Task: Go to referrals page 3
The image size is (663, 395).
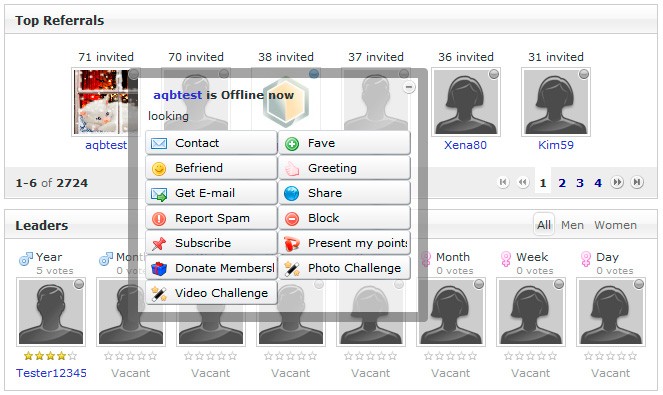Action: tap(580, 183)
